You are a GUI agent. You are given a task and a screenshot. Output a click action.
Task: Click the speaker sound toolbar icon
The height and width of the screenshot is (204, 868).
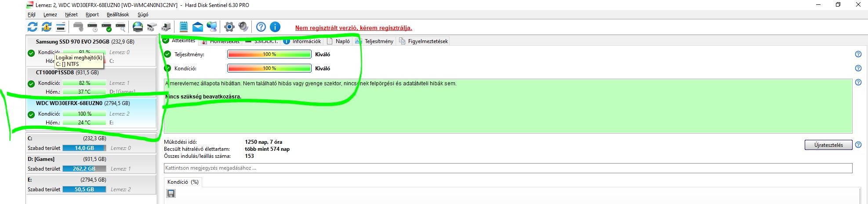click(x=243, y=27)
